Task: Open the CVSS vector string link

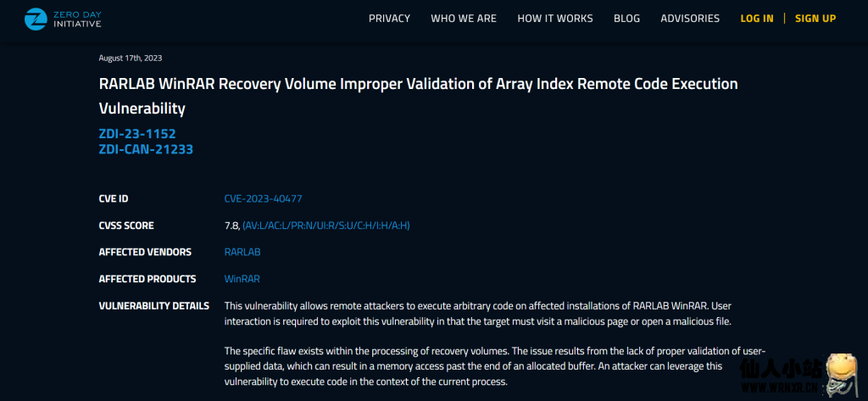Action: (x=326, y=226)
